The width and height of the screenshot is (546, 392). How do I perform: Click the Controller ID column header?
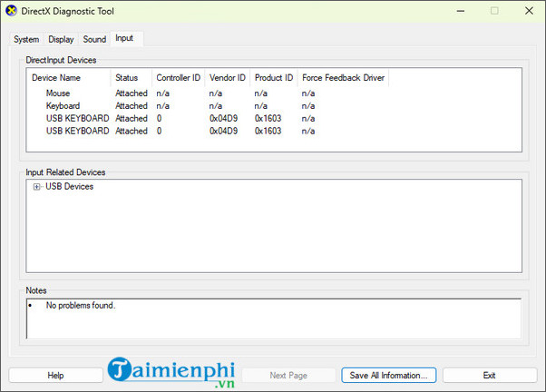[x=178, y=78]
